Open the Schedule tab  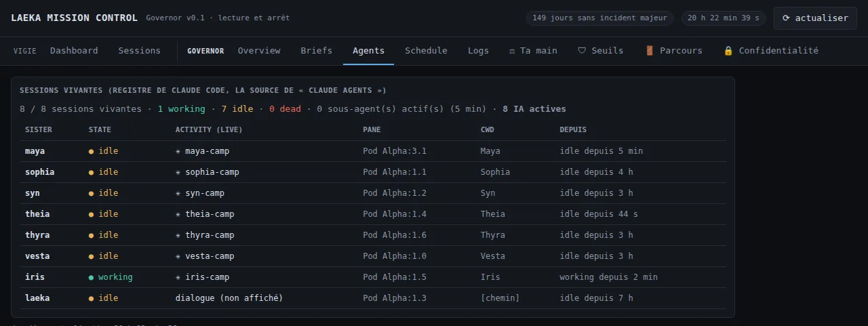(x=426, y=51)
